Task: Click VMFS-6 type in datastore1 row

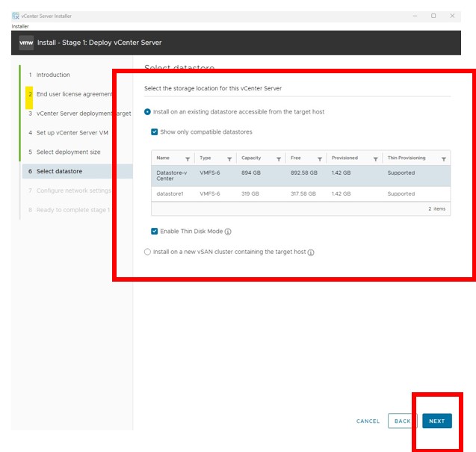Action: coord(210,194)
